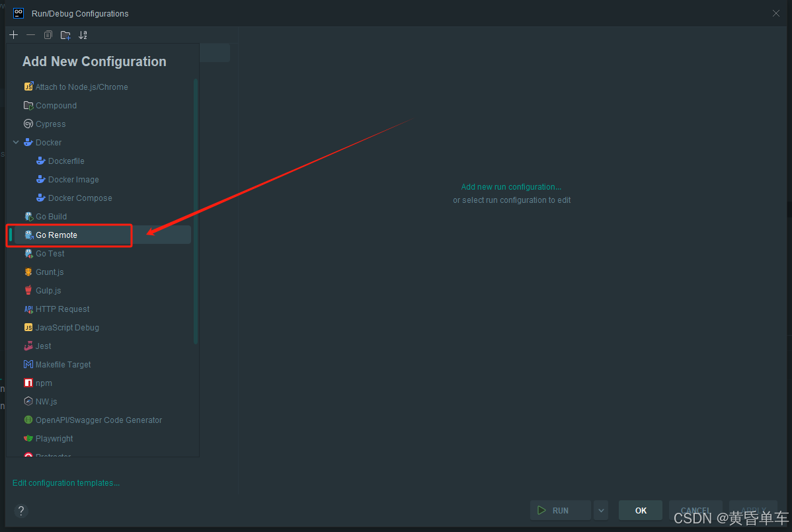Click the Add new run configuration link
This screenshot has width=792, height=532.
click(511, 187)
